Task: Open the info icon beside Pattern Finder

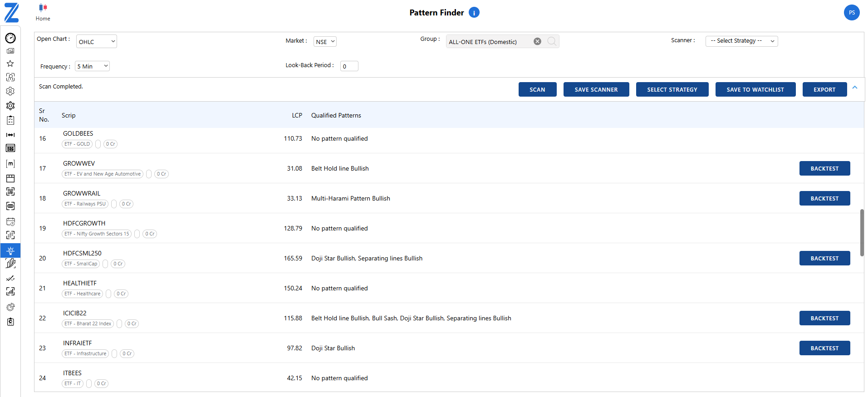Action: pyautogui.click(x=474, y=13)
